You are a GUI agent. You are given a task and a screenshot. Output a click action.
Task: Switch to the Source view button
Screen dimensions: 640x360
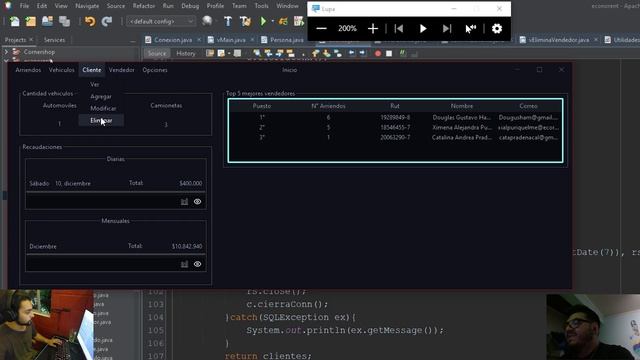157,53
